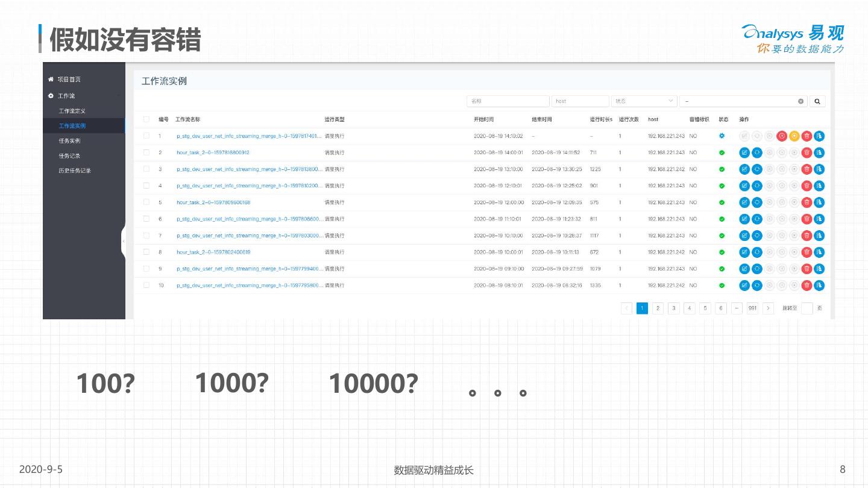This screenshot has height=488, width=868.
Task: Delete workflow instance in row 5
Action: (x=807, y=202)
